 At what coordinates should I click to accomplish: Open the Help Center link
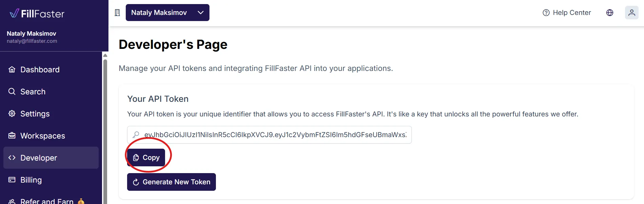click(x=572, y=13)
